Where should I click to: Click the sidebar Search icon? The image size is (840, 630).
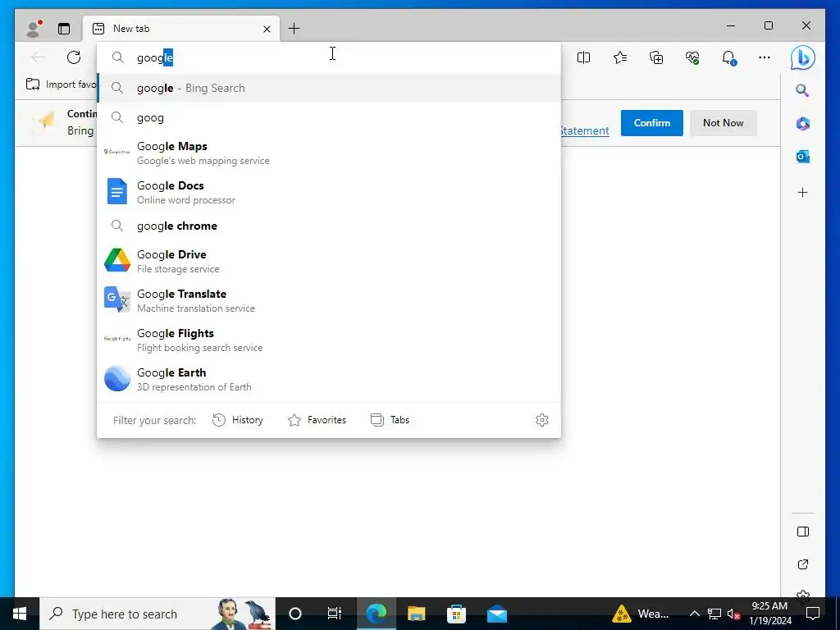pyautogui.click(x=802, y=90)
